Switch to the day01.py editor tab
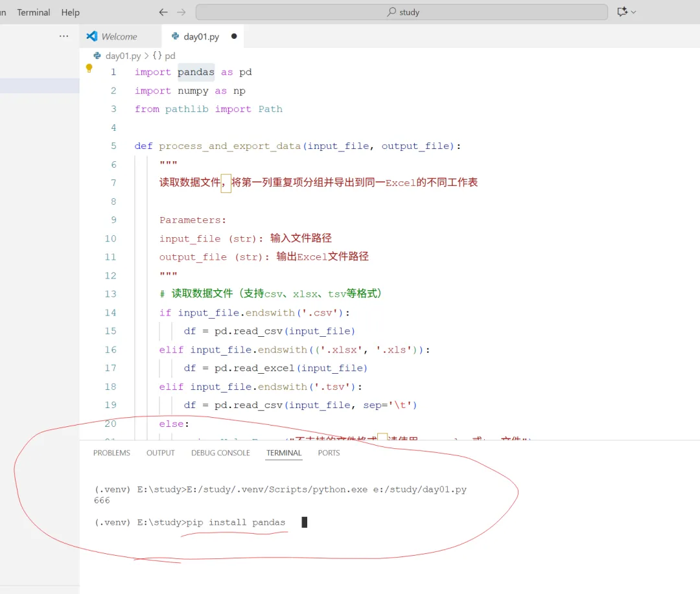 pos(202,36)
